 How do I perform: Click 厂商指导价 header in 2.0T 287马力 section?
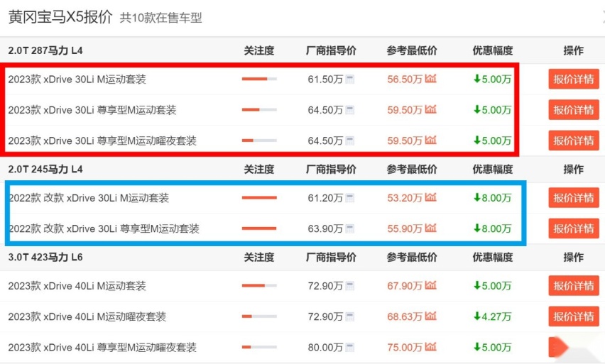(331, 50)
